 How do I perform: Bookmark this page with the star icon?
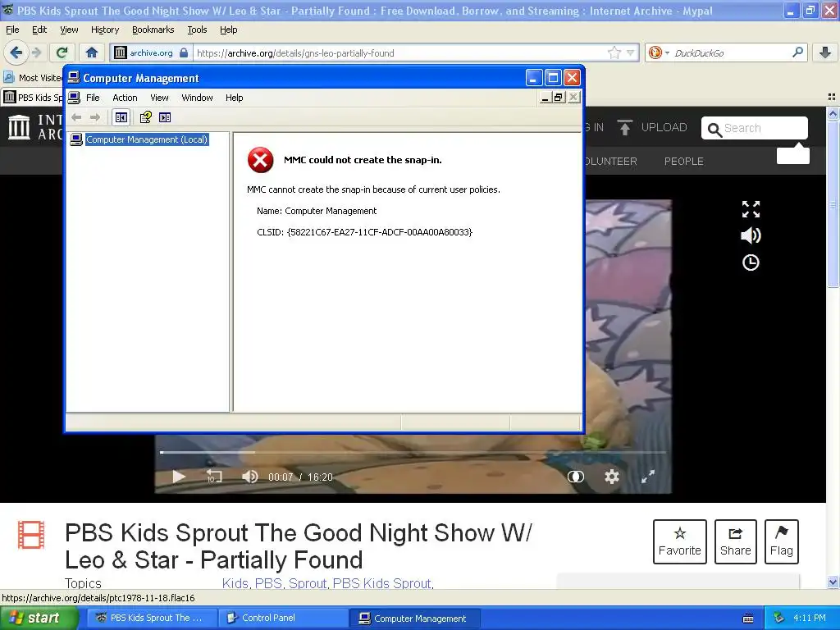614,52
